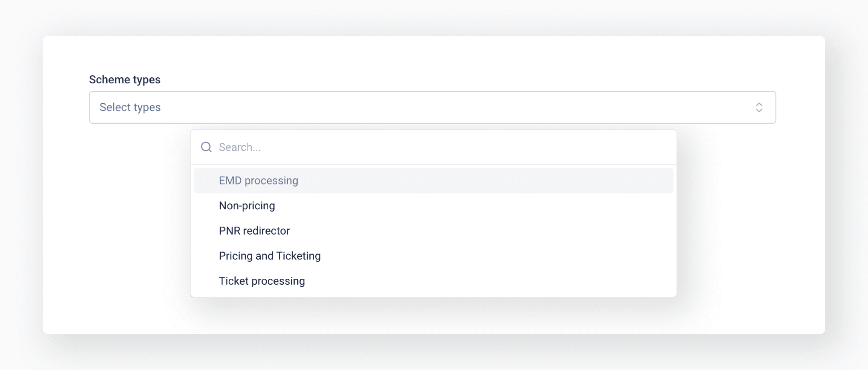Select Pricing and Ticketing option
Viewport: 868px width, 370px height.
click(x=270, y=256)
